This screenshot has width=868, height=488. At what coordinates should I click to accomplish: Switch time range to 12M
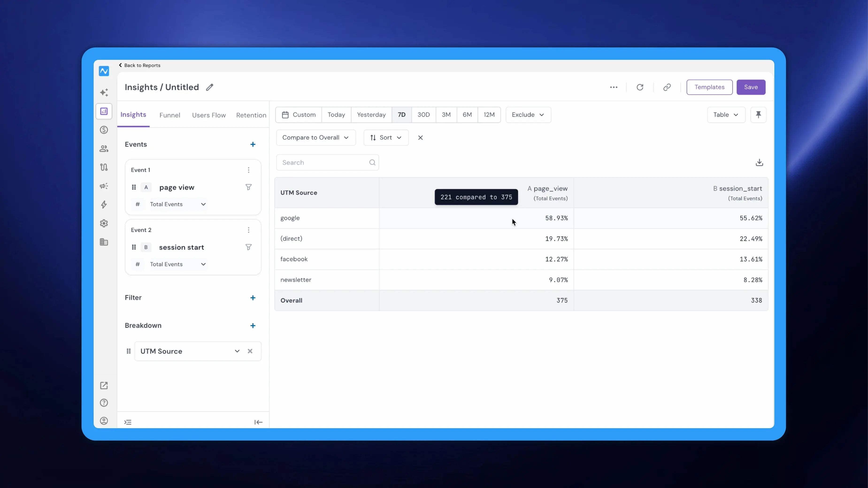tap(489, 115)
